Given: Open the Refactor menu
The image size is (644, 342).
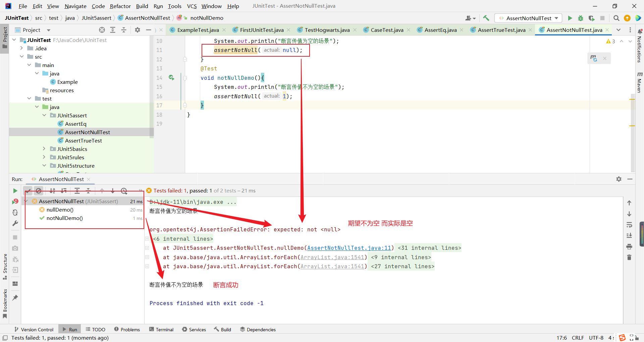Looking at the screenshot, I should pos(120,6).
